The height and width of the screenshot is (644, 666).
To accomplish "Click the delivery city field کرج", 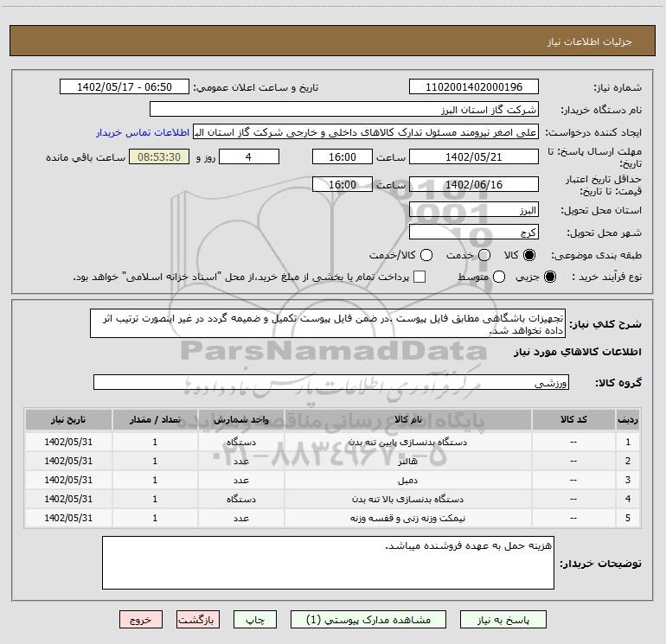I will tap(474, 233).
